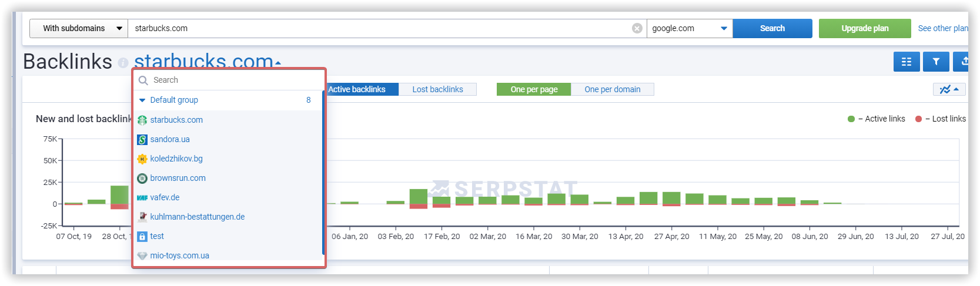This screenshot has height=286, width=980.
Task: Open the starbucks.com heading domain dropdown
Action: tap(208, 62)
